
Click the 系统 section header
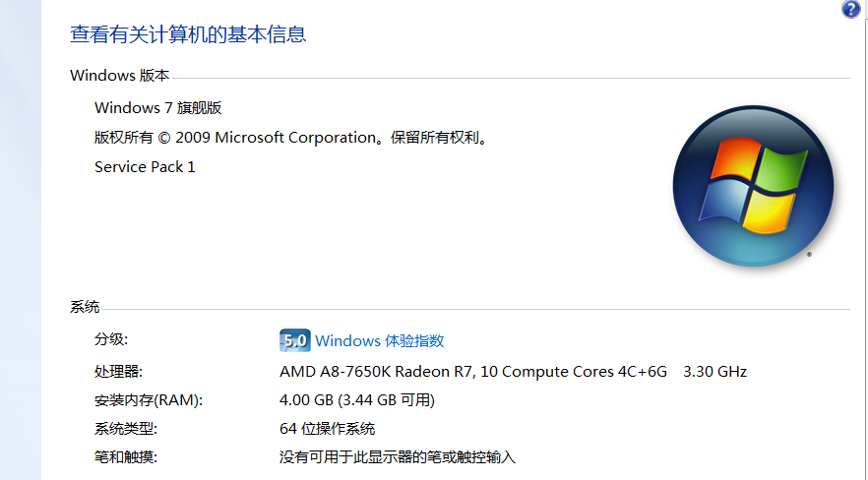coord(85,307)
